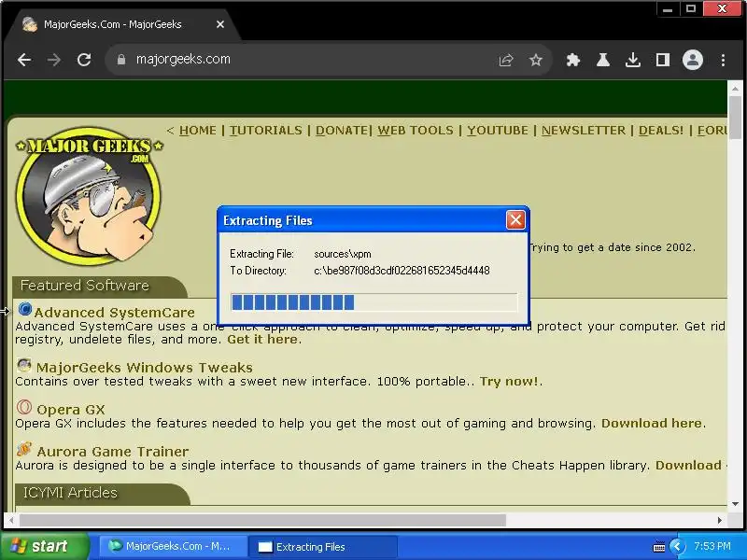This screenshot has height=560, width=747.
Task: Click the vertical scrollbar down arrow
Action: coord(735,504)
